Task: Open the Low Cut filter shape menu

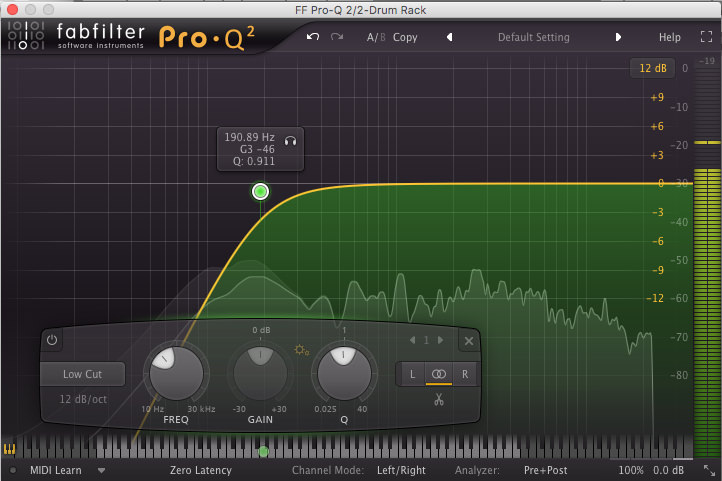Action: pyautogui.click(x=82, y=374)
